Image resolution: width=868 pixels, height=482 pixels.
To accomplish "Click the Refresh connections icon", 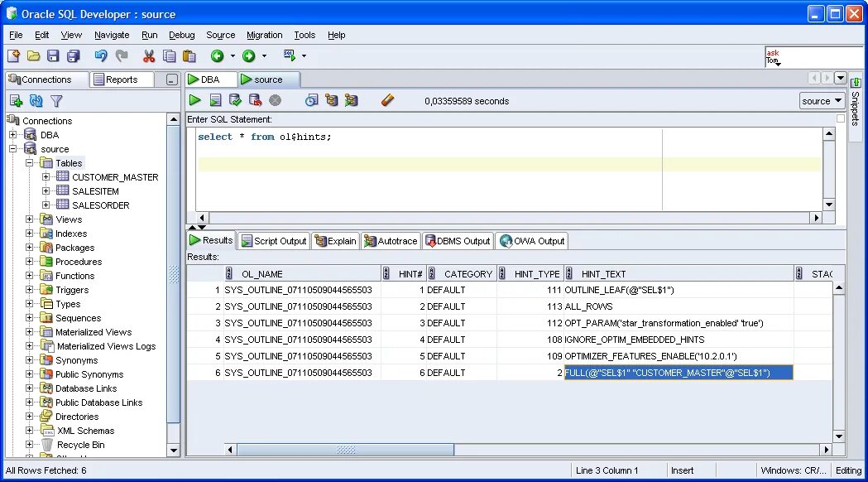I will 36,101.
